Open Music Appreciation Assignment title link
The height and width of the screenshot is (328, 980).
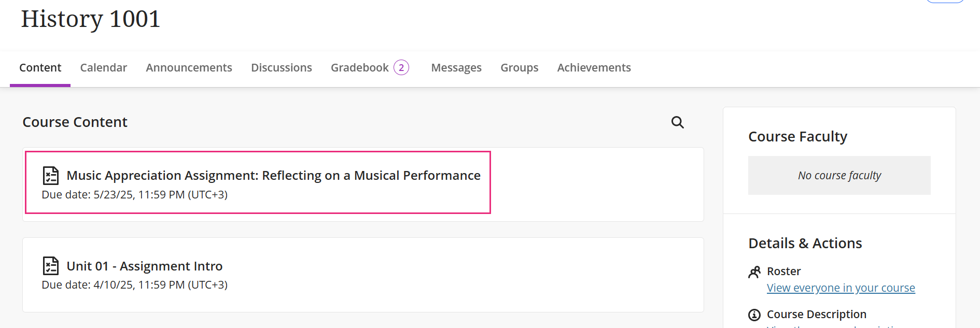click(x=273, y=176)
